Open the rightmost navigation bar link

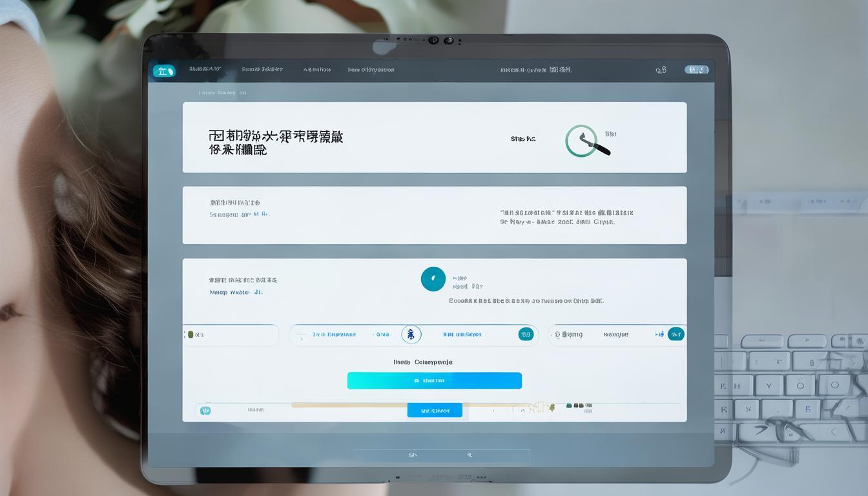pyautogui.click(x=371, y=69)
